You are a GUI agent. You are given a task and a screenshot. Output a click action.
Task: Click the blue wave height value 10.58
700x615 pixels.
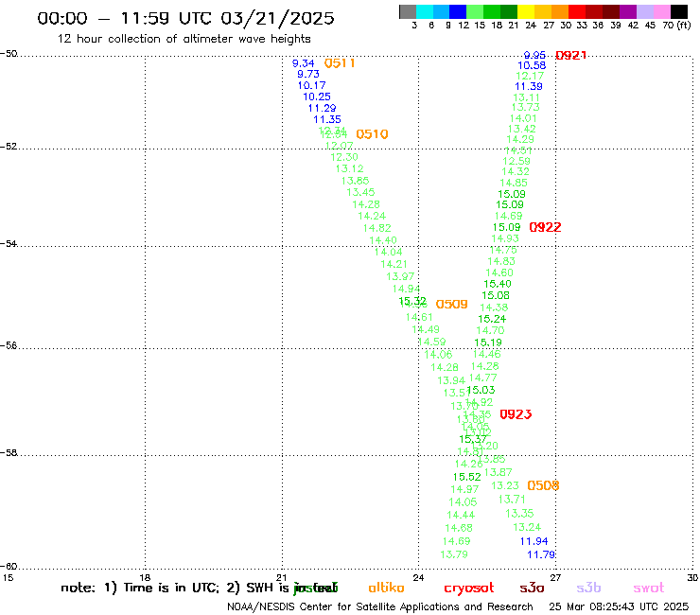[x=532, y=65]
